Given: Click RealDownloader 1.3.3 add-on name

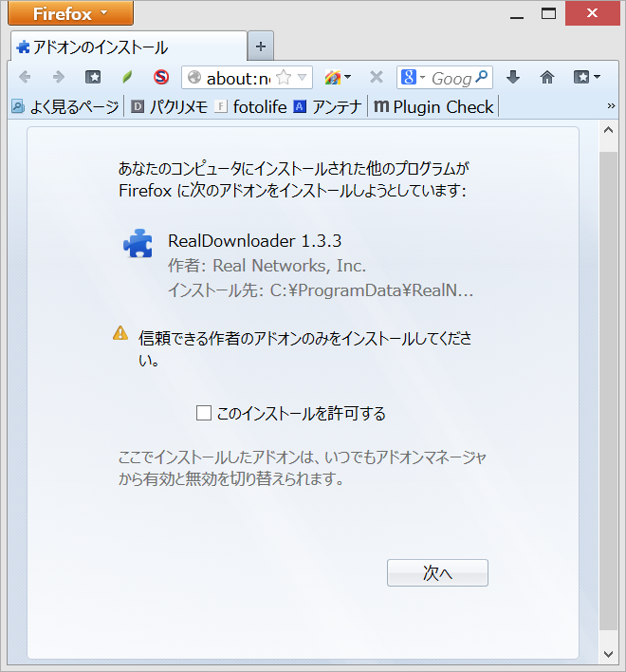Looking at the screenshot, I should pyautogui.click(x=255, y=241).
